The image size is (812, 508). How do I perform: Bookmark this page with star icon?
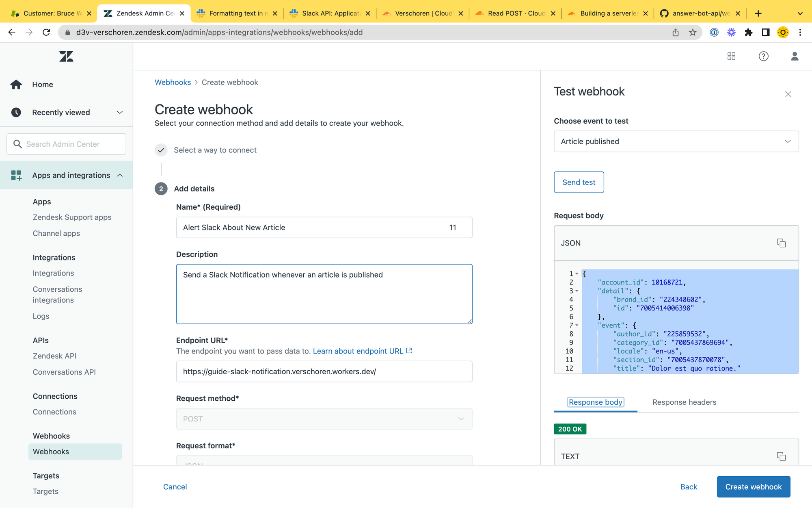click(693, 33)
